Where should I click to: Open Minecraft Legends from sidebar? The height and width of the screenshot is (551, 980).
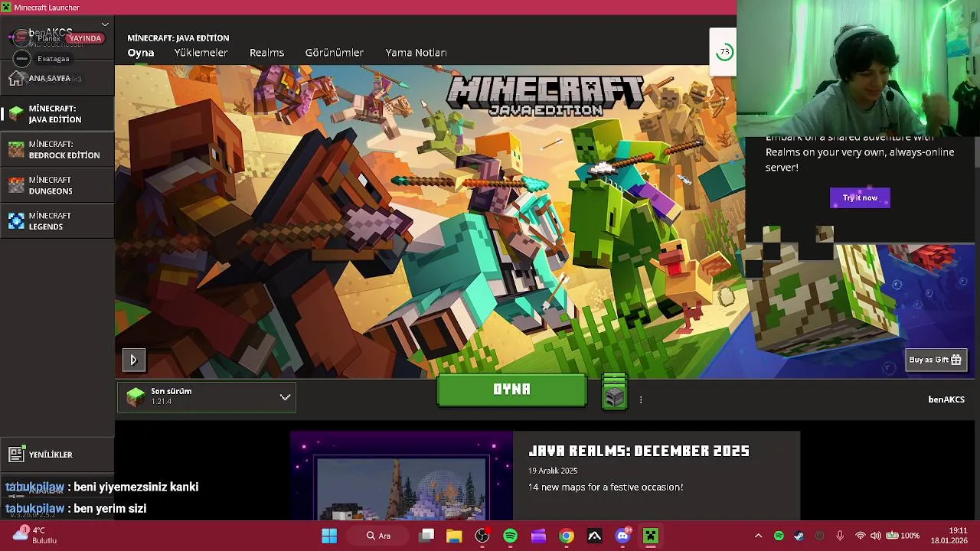coord(57,221)
